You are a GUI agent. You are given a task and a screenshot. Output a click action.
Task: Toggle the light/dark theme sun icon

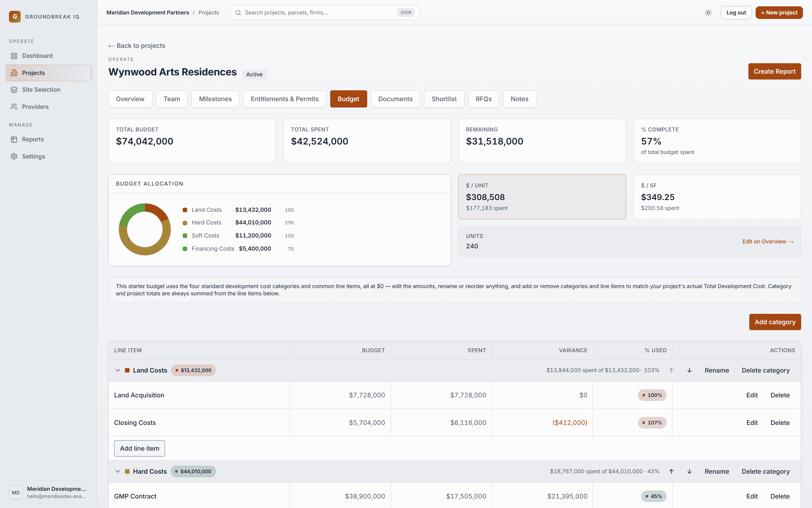tap(708, 13)
